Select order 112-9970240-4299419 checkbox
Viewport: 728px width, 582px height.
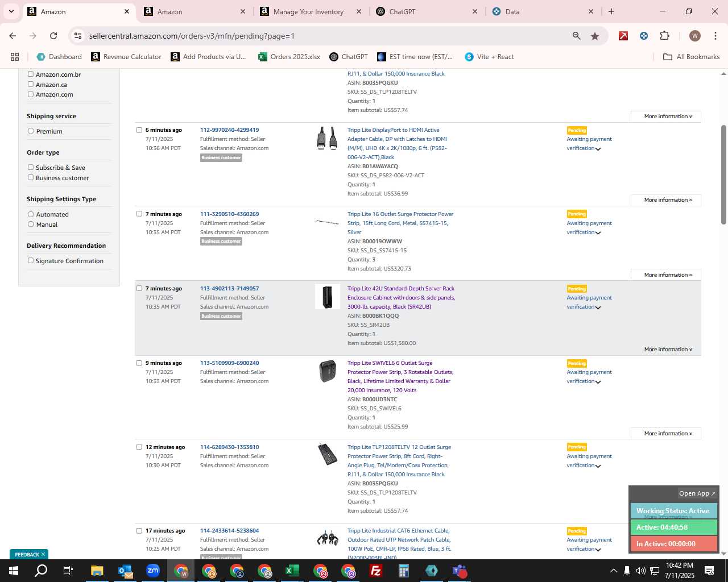(139, 130)
